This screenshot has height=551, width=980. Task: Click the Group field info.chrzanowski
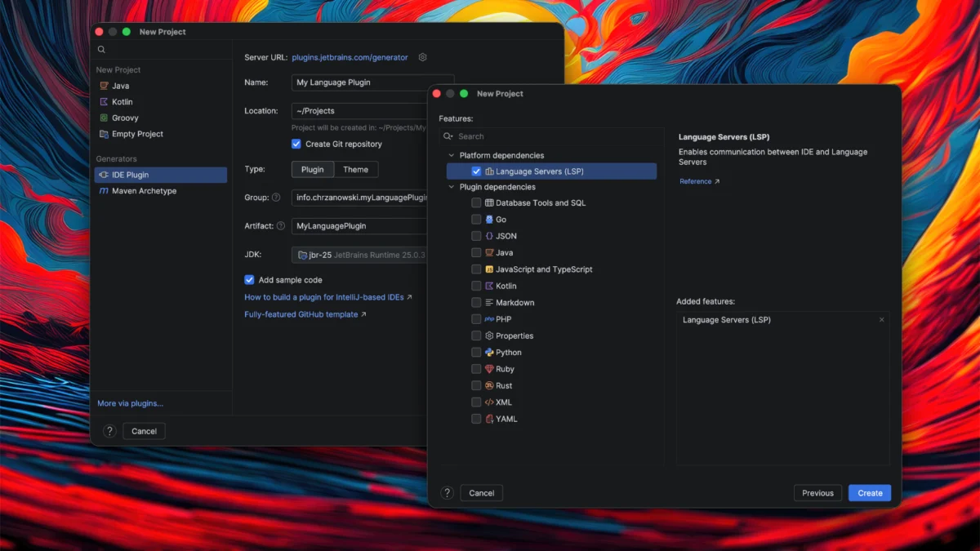click(360, 198)
